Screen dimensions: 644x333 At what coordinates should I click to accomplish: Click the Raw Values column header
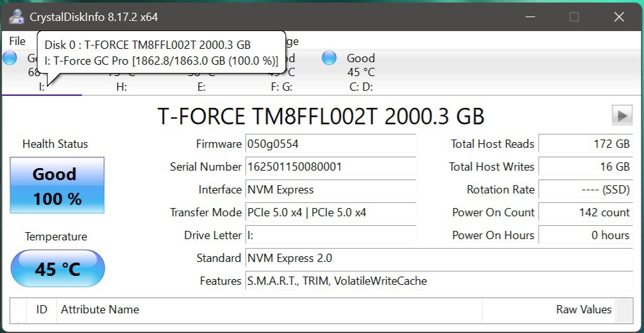549,310
